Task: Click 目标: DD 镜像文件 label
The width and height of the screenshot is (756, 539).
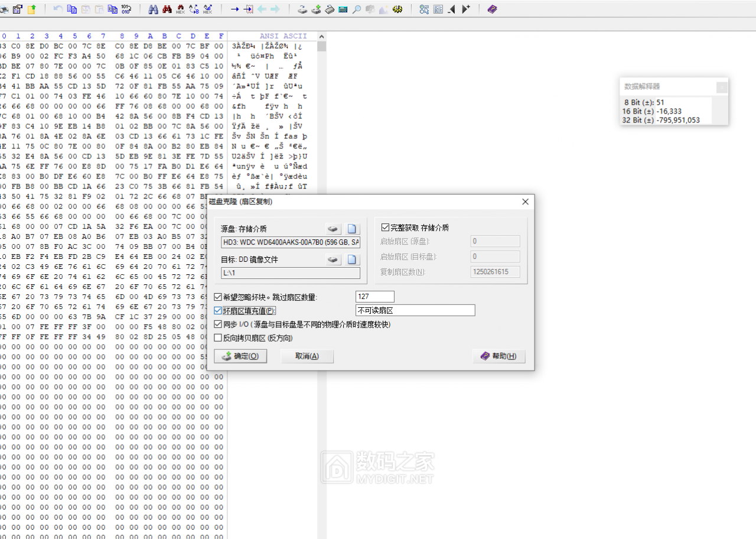Action: click(249, 259)
